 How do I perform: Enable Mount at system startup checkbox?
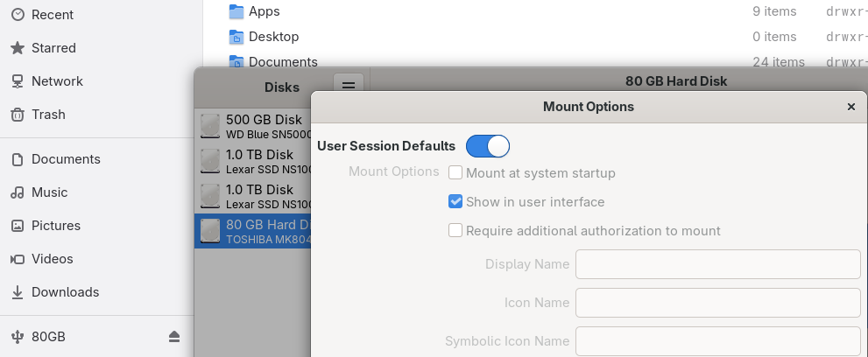click(455, 173)
